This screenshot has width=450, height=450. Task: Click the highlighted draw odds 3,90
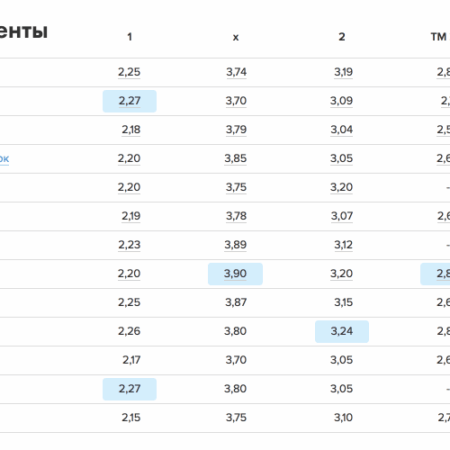(x=235, y=274)
